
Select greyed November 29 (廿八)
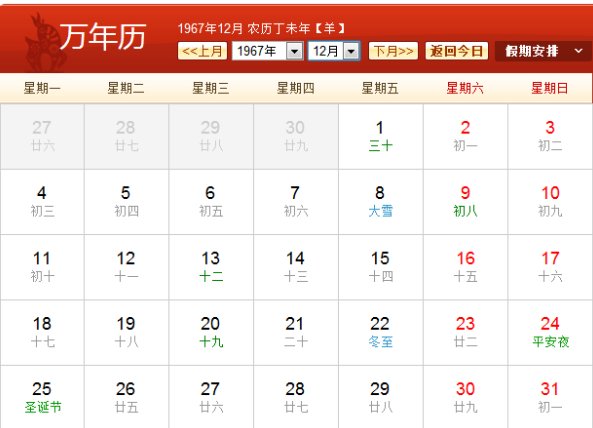pyautogui.click(x=211, y=136)
